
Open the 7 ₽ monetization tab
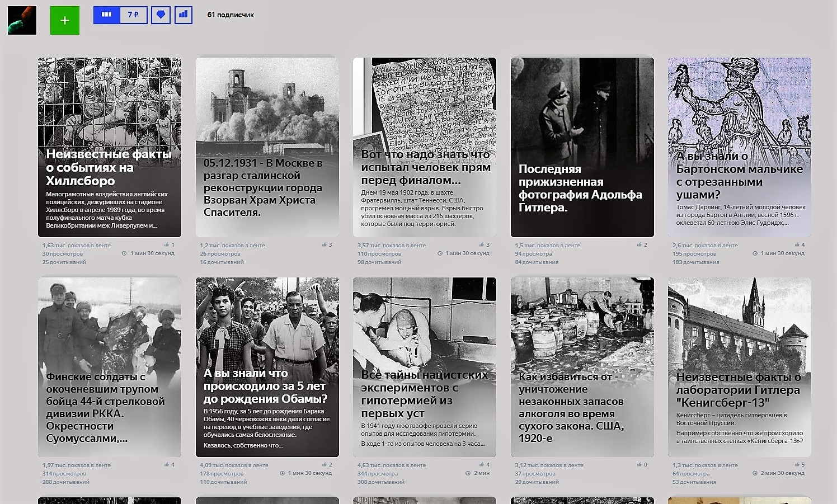pyautogui.click(x=133, y=15)
